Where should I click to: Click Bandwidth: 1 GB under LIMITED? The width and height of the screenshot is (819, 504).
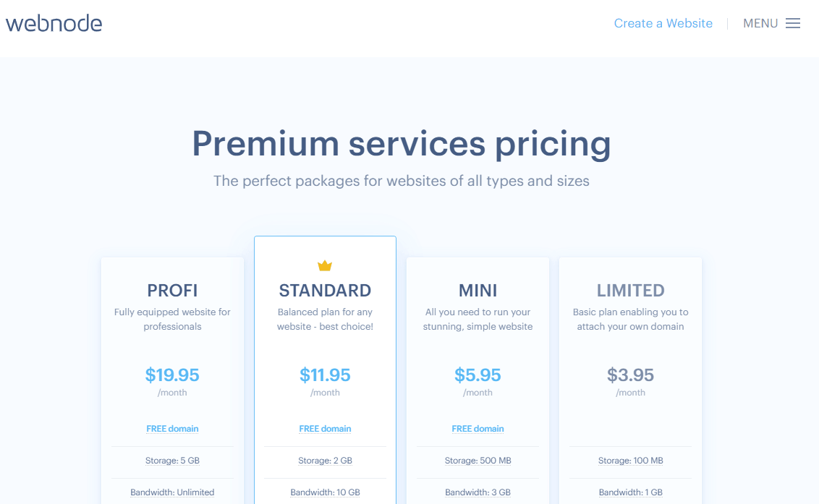(630, 492)
